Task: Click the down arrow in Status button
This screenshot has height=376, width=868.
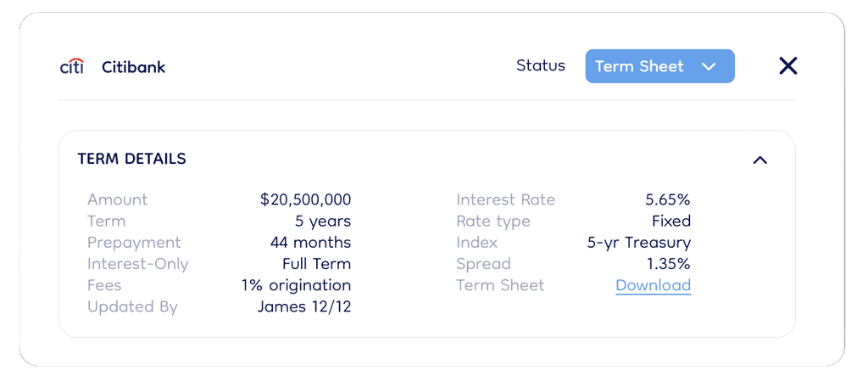Action: pyautogui.click(x=709, y=66)
